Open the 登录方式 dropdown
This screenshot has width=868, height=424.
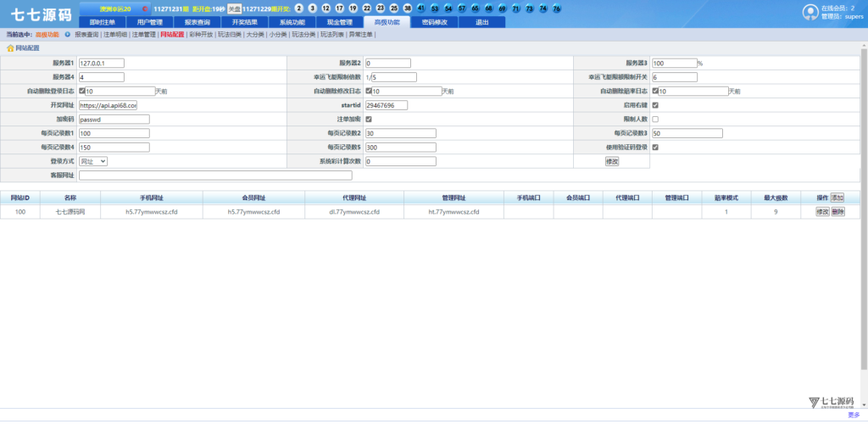[93, 161]
